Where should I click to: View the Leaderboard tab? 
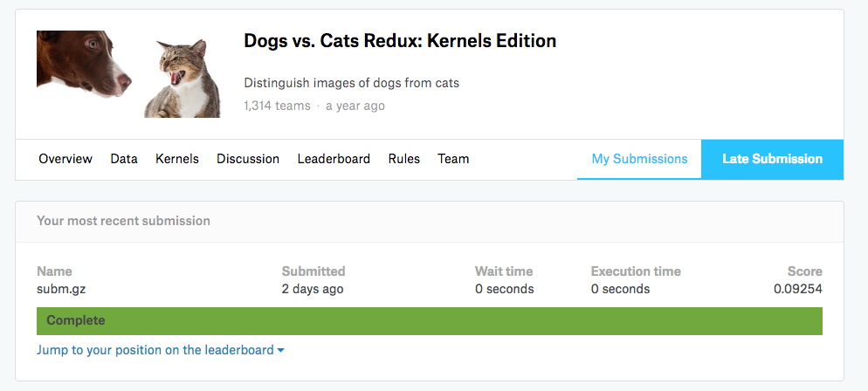(x=334, y=159)
